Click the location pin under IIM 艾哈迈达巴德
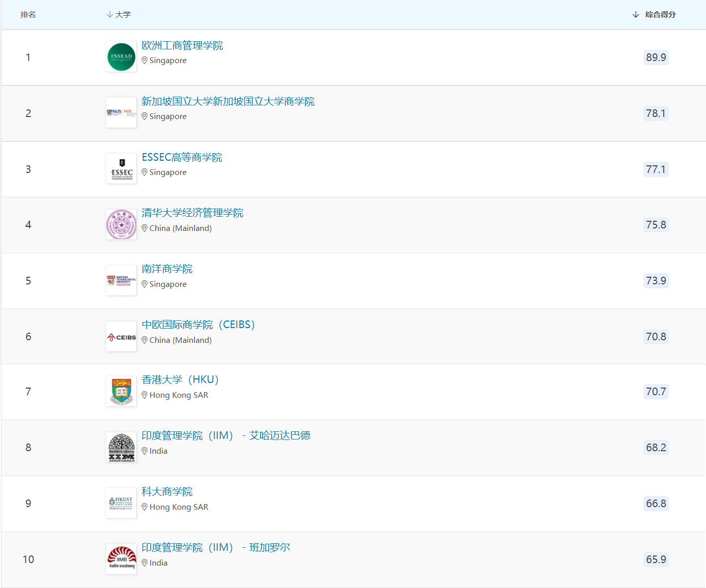This screenshot has width=706, height=588. tap(144, 451)
